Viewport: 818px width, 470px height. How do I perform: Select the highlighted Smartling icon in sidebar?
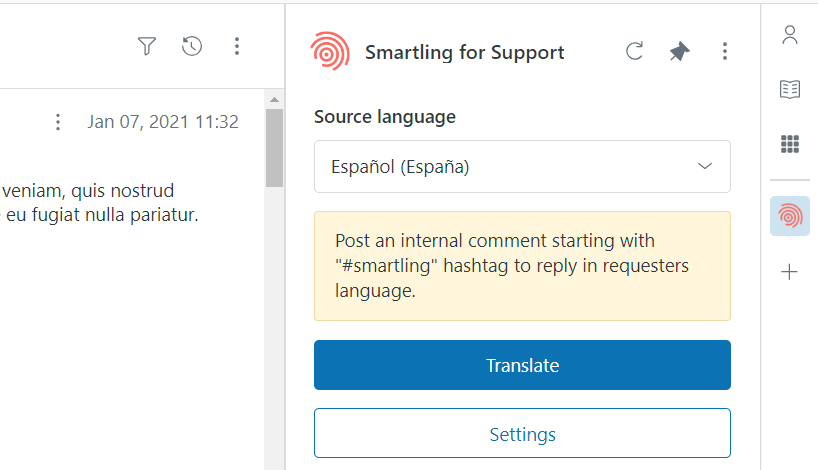click(790, 216)
